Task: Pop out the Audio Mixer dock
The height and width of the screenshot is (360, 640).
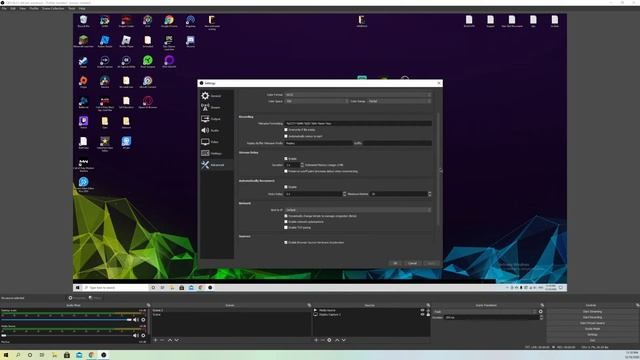Action: click(148, 305)
